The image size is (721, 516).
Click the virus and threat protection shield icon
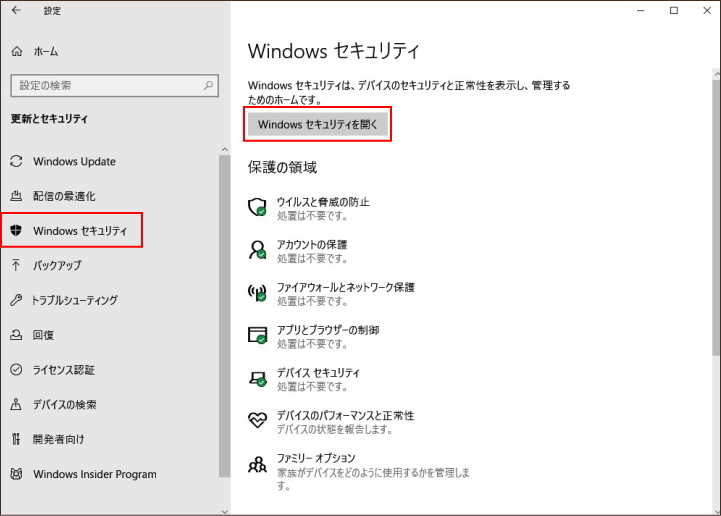[258, 207]
